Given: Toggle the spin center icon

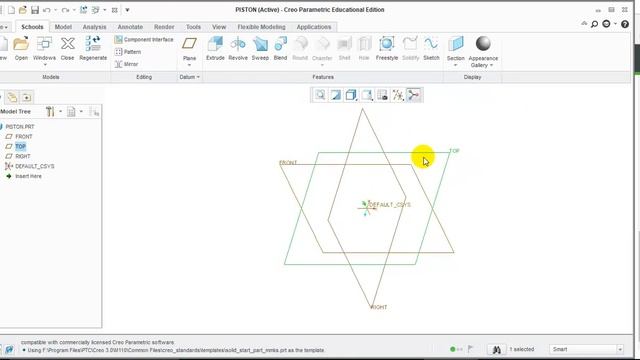Looking at the screenshot, I should click(x=413, y=95).
